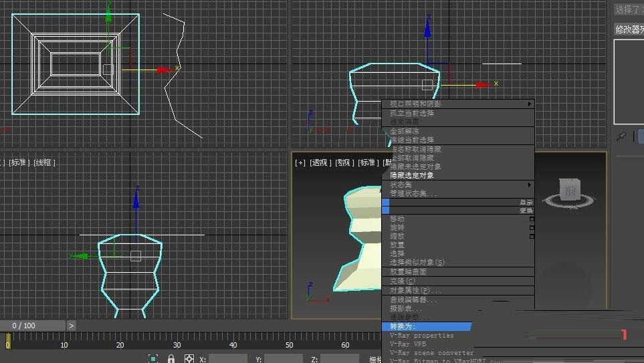
Task: Select 视口照明和阴影 in the context menu
Action: point(416,104)
